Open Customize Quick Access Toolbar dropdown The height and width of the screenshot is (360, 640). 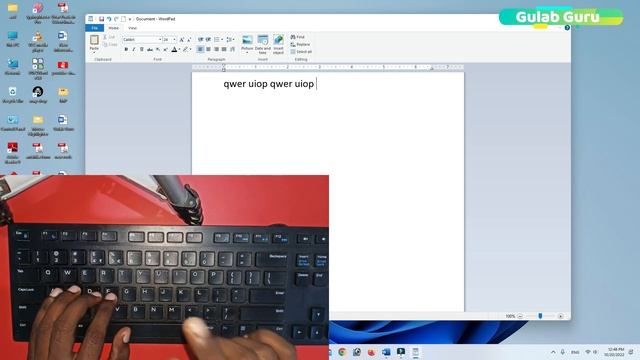pos(130,19)
